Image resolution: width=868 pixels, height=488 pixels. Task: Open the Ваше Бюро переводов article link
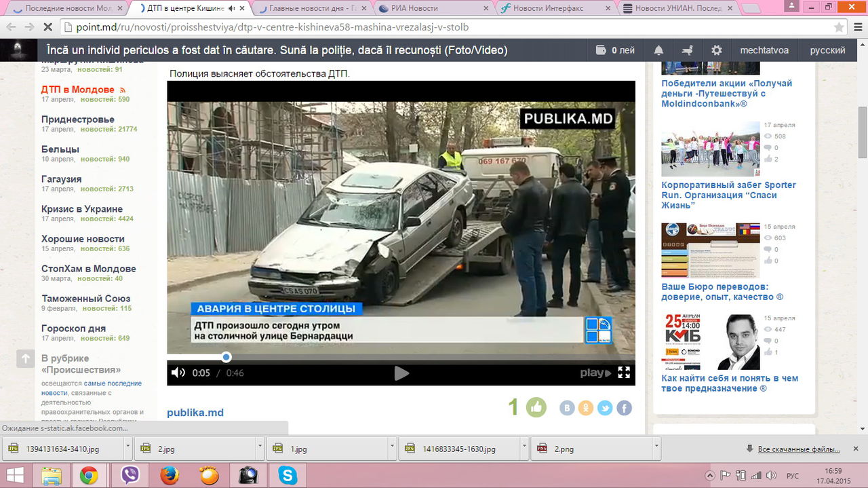pyautogui.click(x=722, y=292)
